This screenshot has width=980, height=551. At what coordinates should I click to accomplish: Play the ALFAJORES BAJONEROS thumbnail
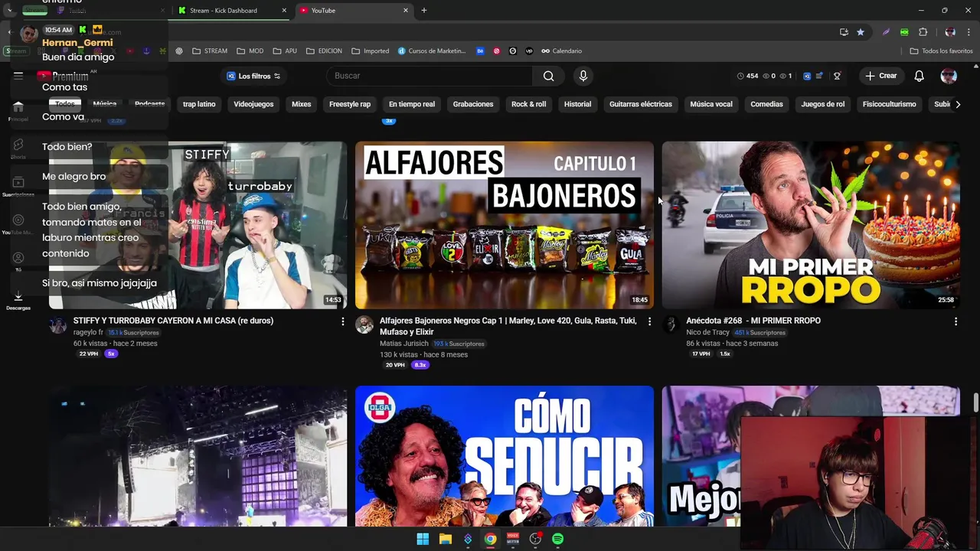click(505, 225)
